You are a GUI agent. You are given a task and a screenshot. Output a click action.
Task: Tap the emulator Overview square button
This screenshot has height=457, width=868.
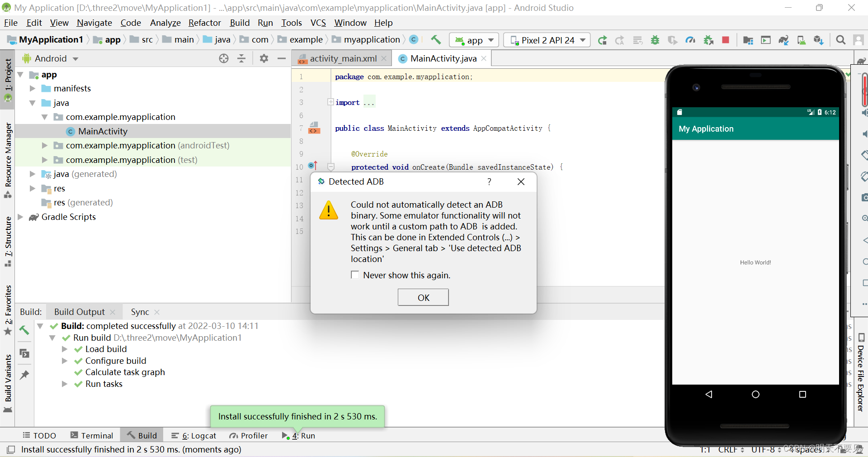[x=802, y=395]
